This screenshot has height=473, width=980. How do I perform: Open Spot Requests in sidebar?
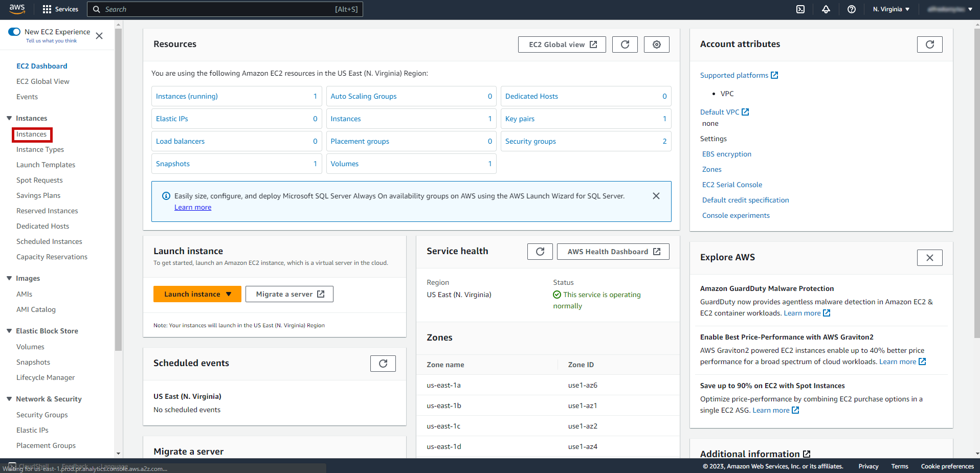click(x=39, y=180)
